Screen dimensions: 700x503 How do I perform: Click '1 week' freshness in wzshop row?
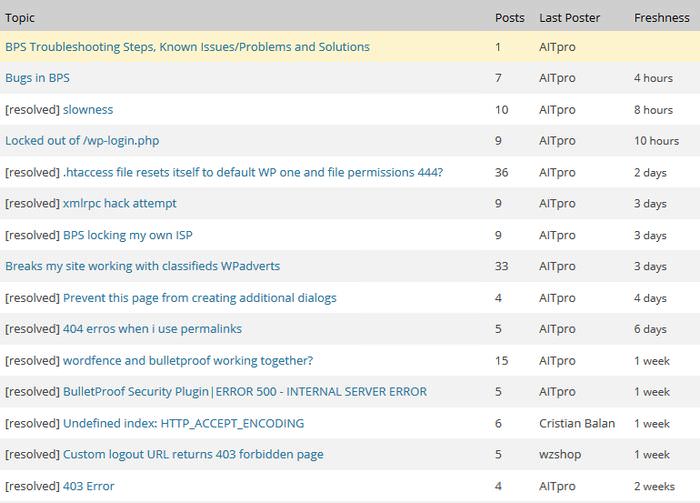652,454
